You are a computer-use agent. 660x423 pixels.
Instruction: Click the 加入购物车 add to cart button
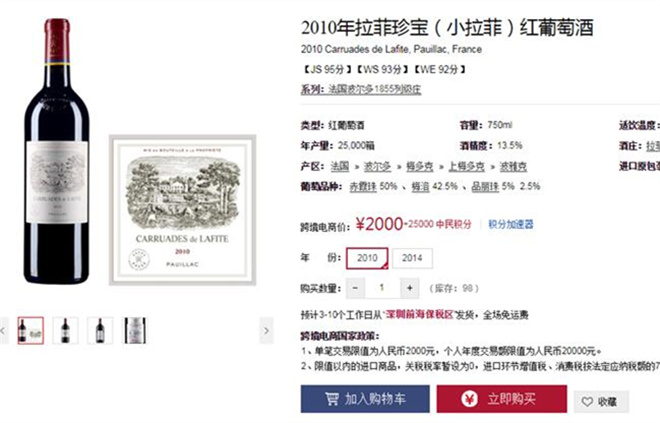(365, 399)
